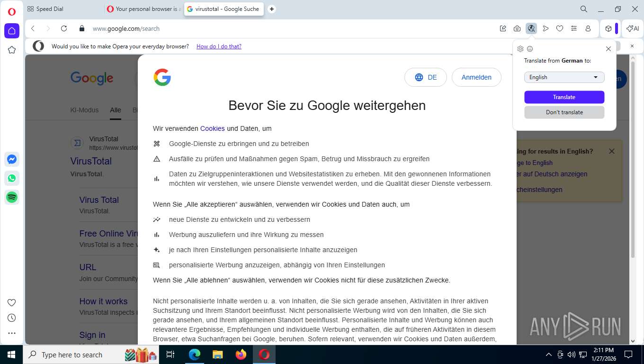Go forward to next page
The image size is (644, 364).
click(48, 28)
